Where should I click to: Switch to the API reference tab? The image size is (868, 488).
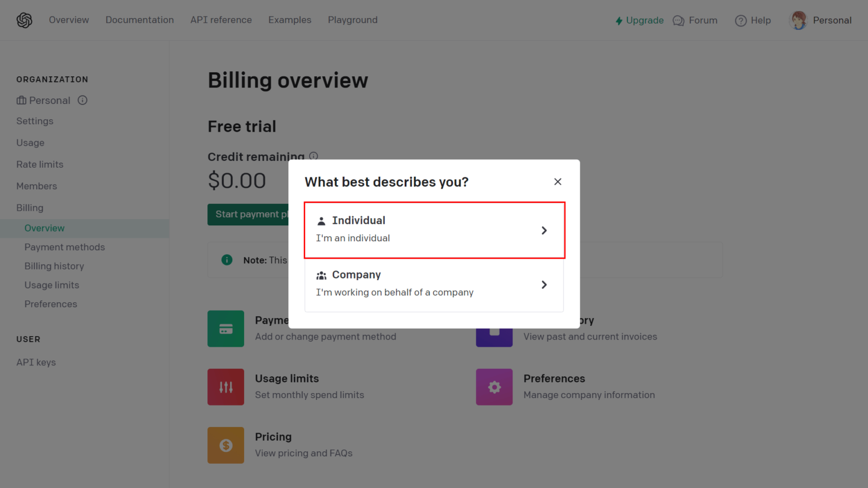(221, 20)
